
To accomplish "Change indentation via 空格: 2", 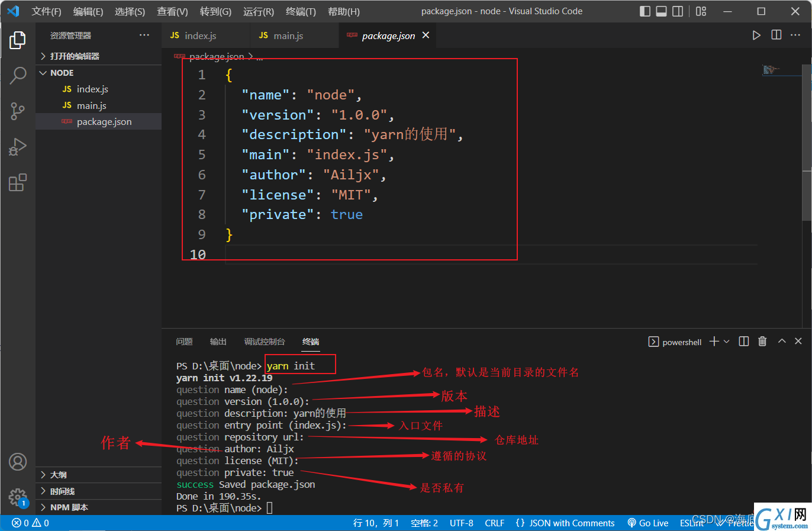I will coord(424,523).
